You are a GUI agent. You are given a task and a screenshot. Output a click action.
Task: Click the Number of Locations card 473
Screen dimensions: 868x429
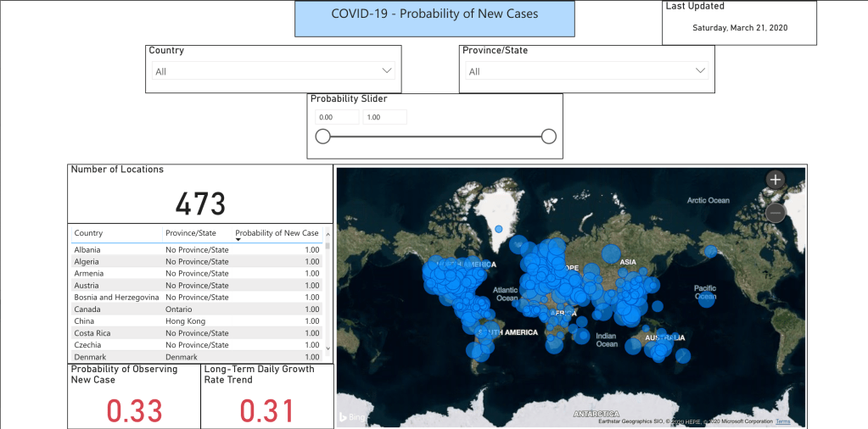tap(200, 203)
